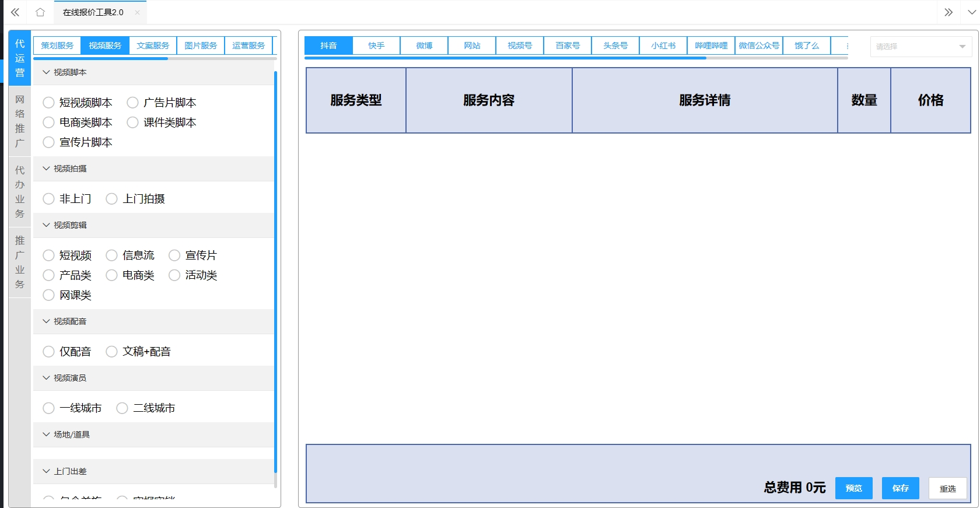Screen dimensions: 980x508
Task: Open the top-right chevron down menu
Action: (972, 12)
